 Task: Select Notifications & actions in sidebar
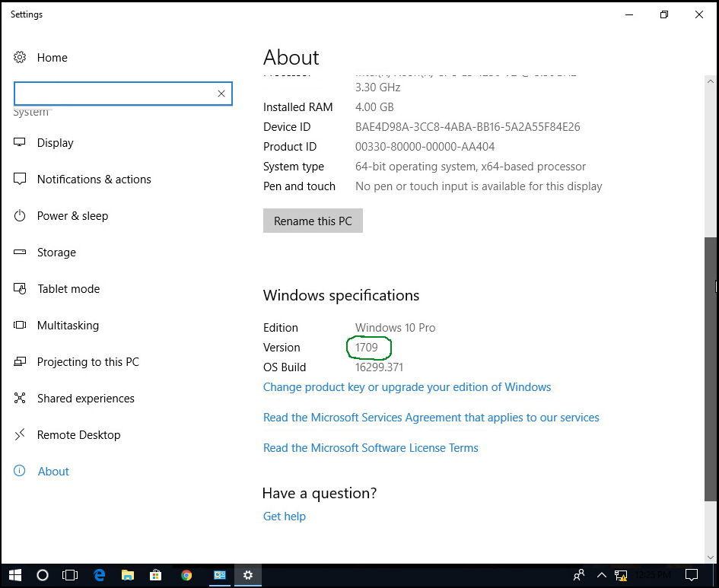point(94,179)
